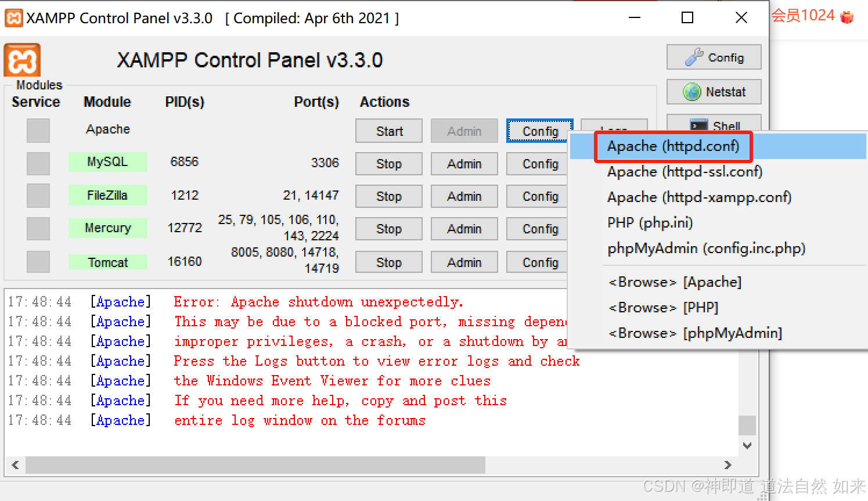
Task: Open FileZilla Admin
Action: 464,196
